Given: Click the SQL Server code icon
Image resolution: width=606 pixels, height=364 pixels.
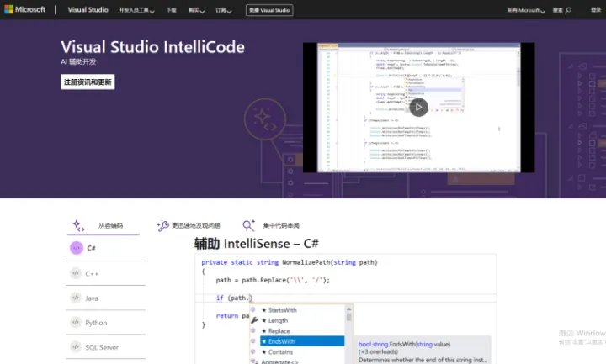Looking at the screenshot, I should click(76, 346).
